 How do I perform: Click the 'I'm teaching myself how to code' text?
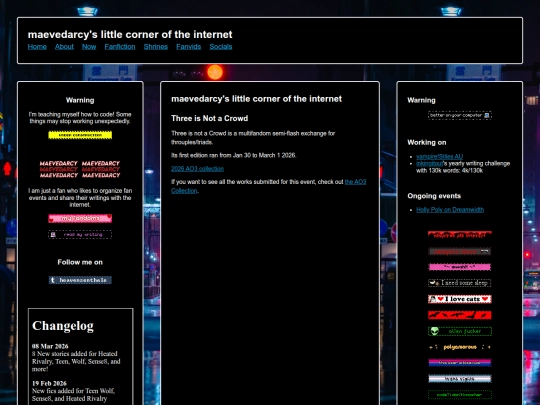click(80, 118)
